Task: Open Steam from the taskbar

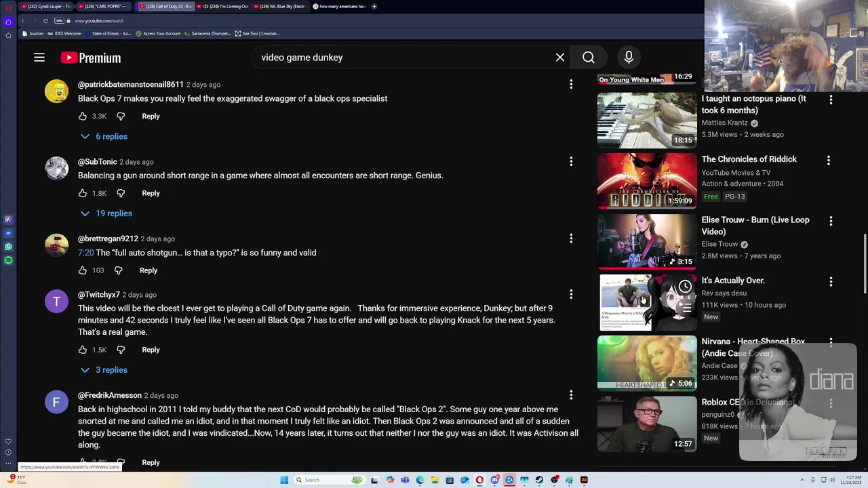Action: 539,480
